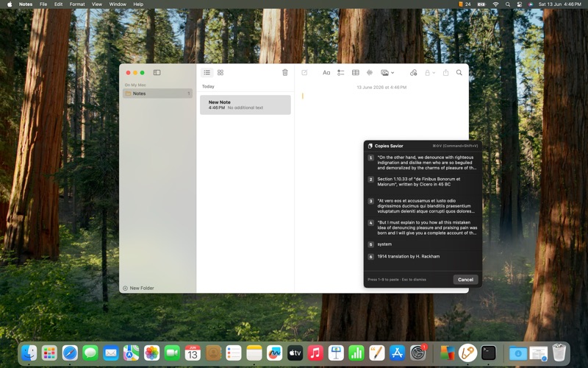Open the Apple menu
Screen dimensions: 588x368
pos(10,4)
